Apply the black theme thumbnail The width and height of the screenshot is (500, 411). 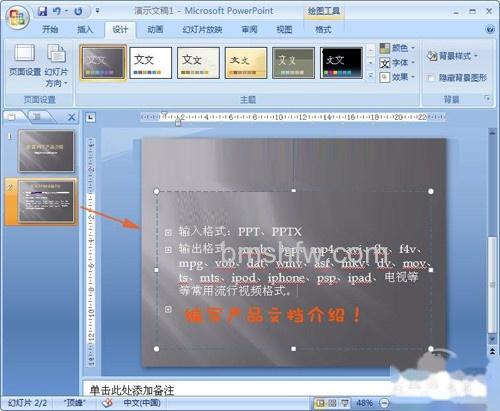pos(341,63)
